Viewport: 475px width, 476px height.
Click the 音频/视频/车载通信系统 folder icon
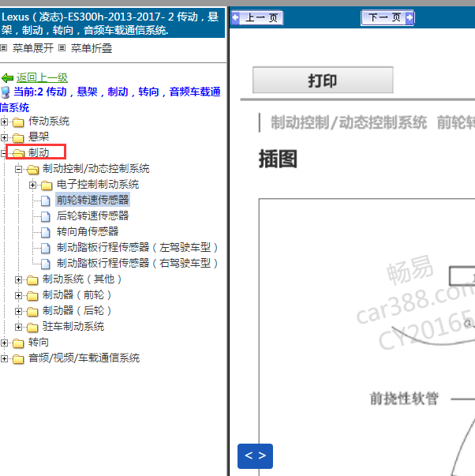point(18,359)
